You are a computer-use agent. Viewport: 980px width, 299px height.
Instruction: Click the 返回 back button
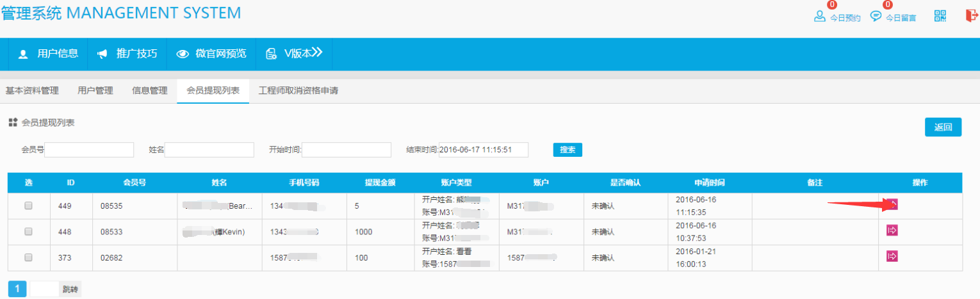pos(943,127)
